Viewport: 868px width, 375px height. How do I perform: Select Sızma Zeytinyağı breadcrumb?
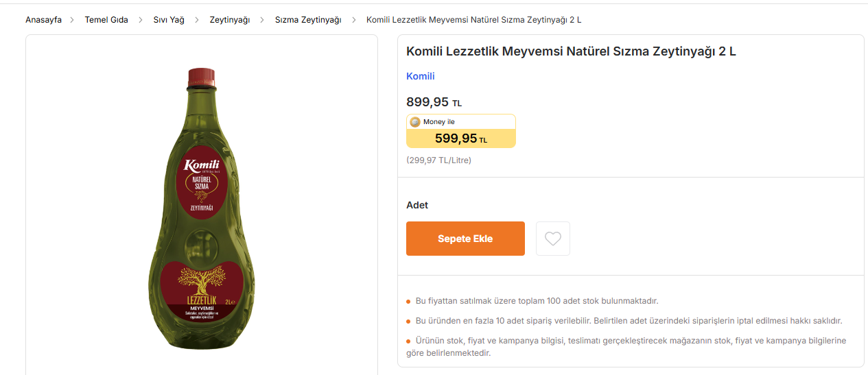click(x=308, y=20)
